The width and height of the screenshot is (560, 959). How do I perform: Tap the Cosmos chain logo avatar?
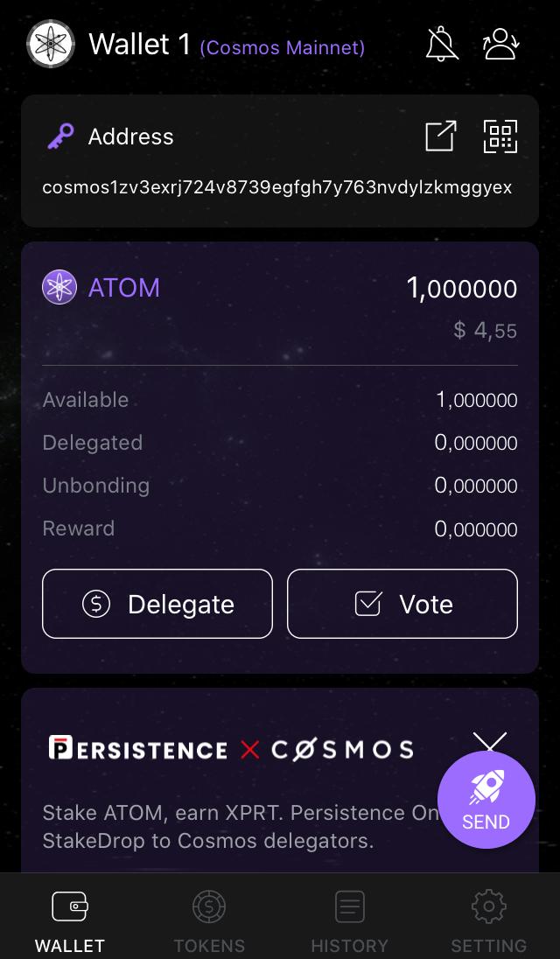pos(51,44)
